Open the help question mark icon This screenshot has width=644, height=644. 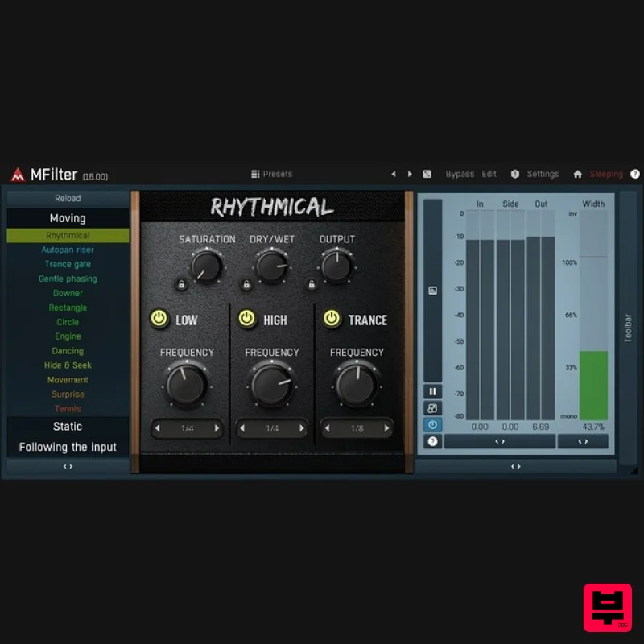click(635, 174)
